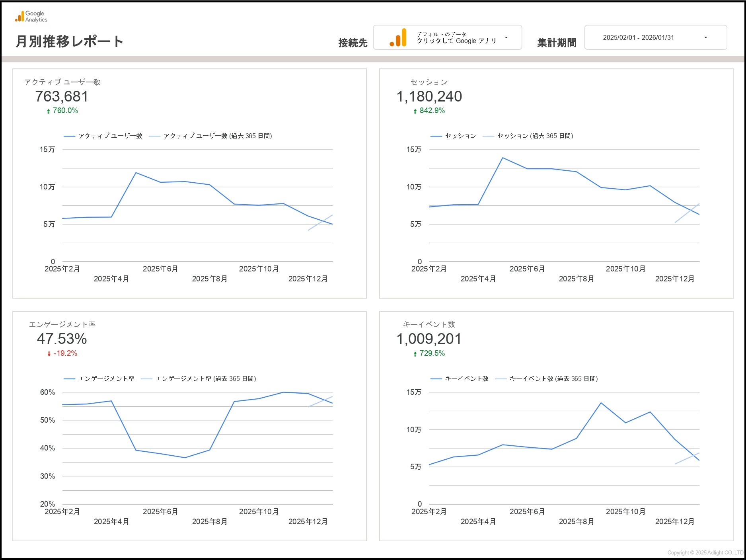The image size is (746, 560).
Task: Click the green up arrow beside 842.9%
Action: [415, 111]
